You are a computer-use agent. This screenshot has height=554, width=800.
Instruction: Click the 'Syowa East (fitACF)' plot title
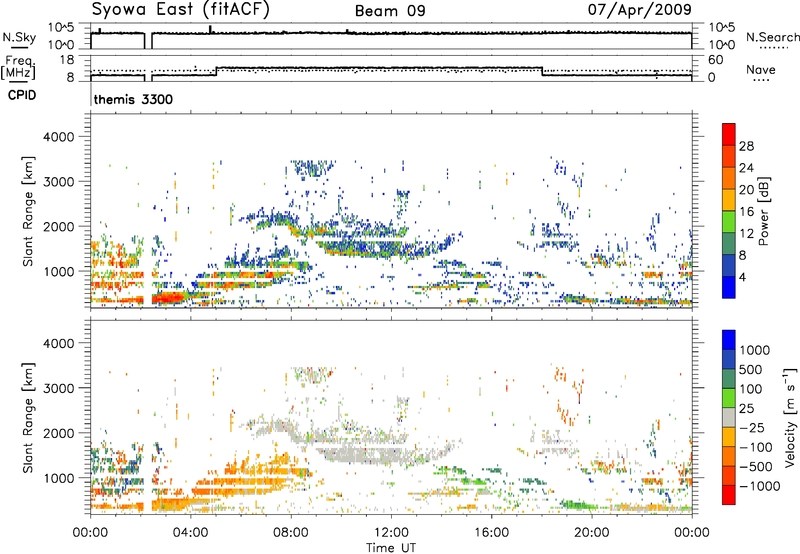(x=180, y=9)
